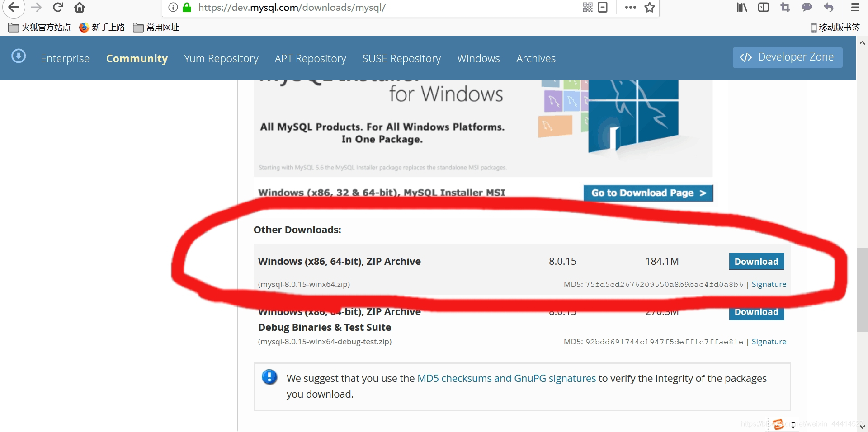The image size is (868, 432).
Task: Click the screenshot crop tool icon
Action: tap(785, 7)
